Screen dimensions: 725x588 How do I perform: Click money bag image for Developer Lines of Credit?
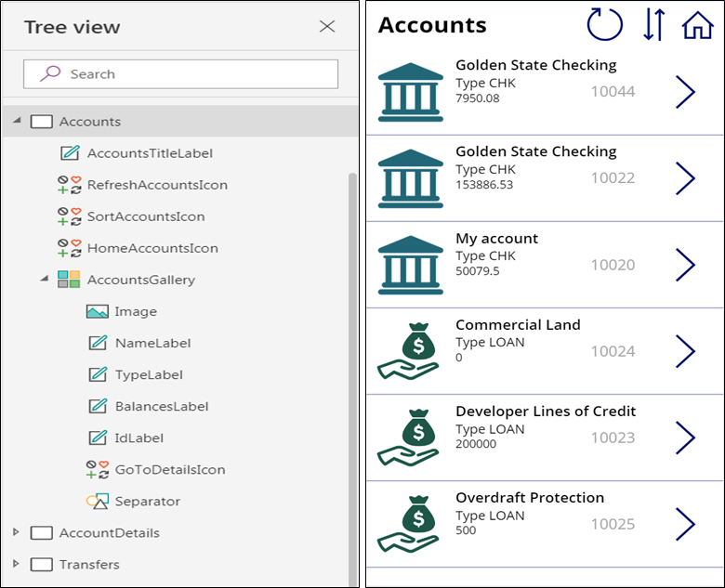click(x=408, y=438)
